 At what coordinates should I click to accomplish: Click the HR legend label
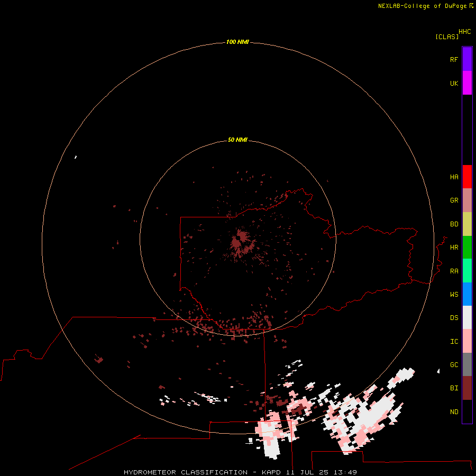coord(454,248)
